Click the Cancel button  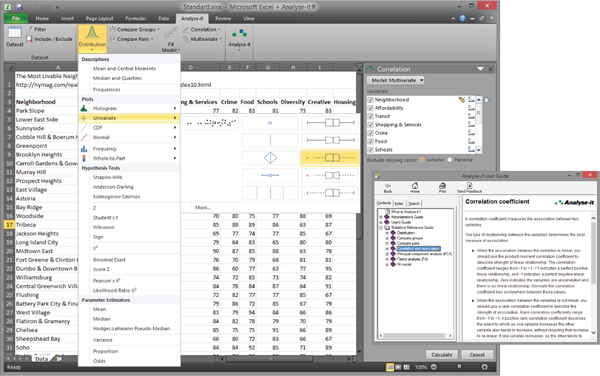pos(477,355)
